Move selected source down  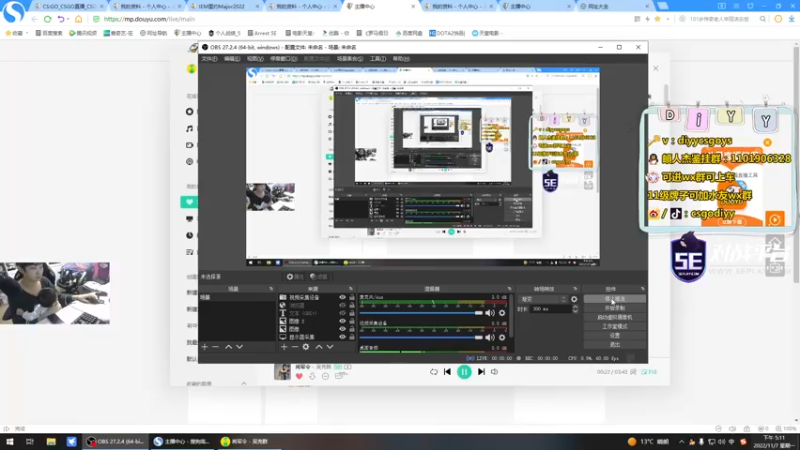pyautogui.click(x=330, y=347)
